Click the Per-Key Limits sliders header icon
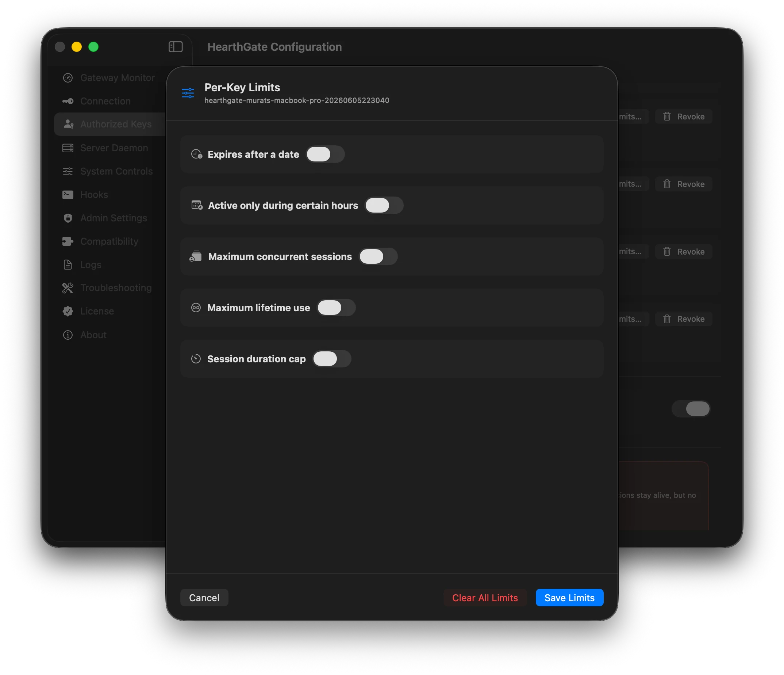The width and height of the screenshot is (784, 675). (188, 93)
